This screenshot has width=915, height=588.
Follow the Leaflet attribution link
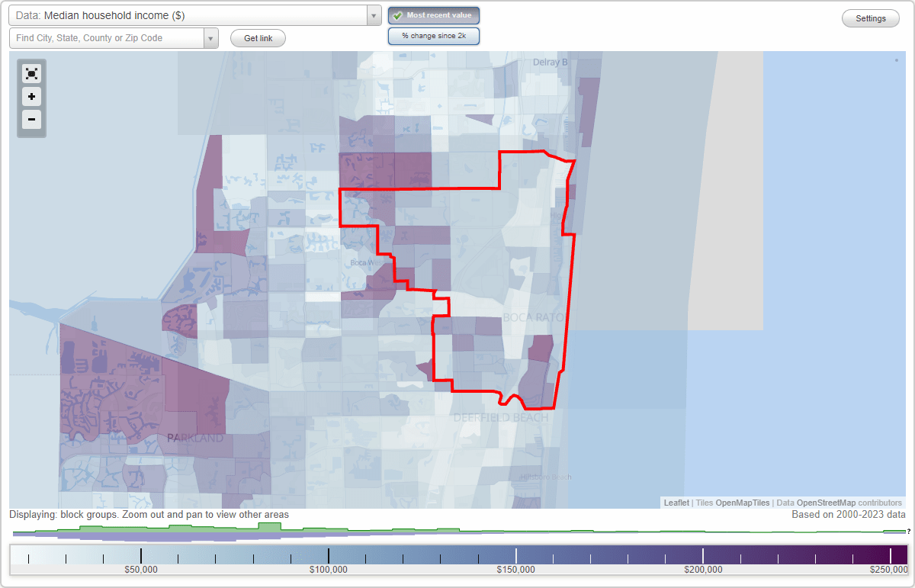point(676,503)
